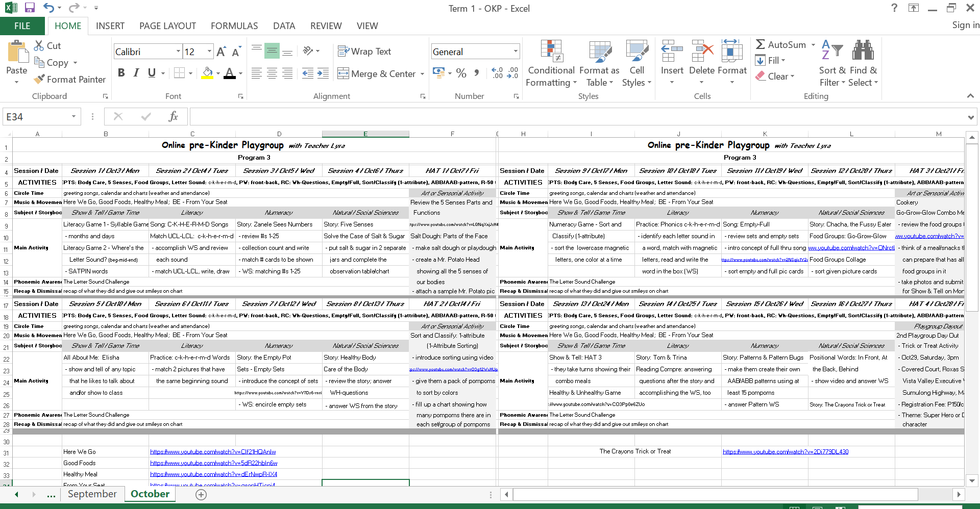The width and height of the screenshot is (980, 509).
Task: Switch to the INSERT ribbon tab
Action: [110, 26]
